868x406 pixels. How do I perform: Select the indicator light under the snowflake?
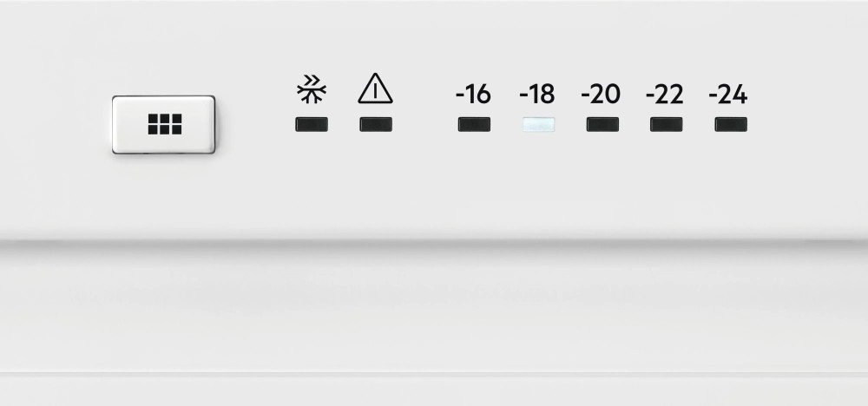pyautogui.click(x=312, y=124)
